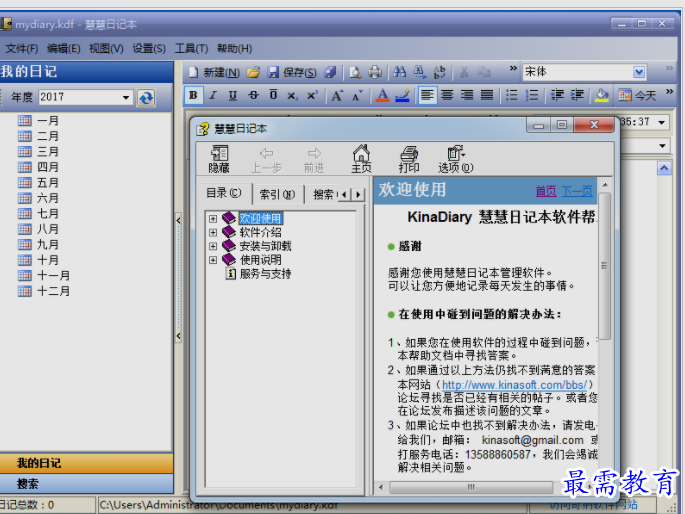Click the paint bucket background color icon
The image size is (685, 514).
[602, 95]
